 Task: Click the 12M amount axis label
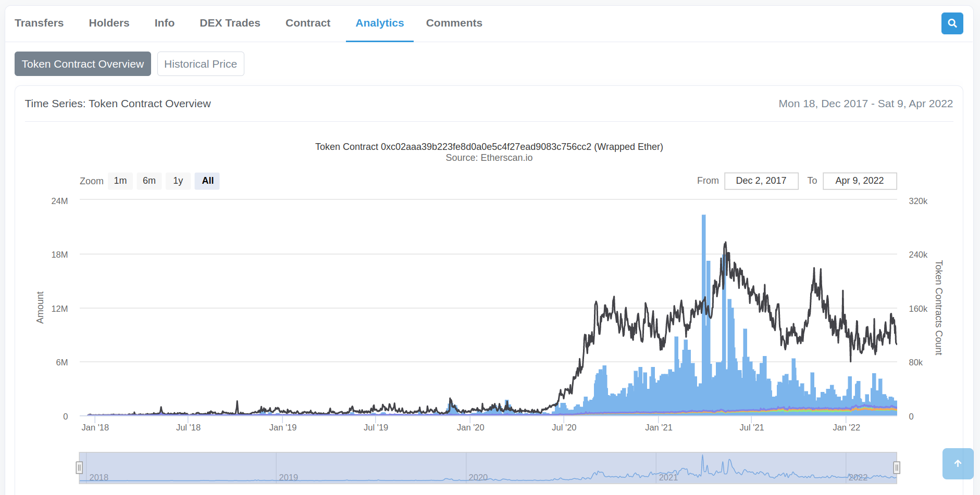(x=59, y=309)
